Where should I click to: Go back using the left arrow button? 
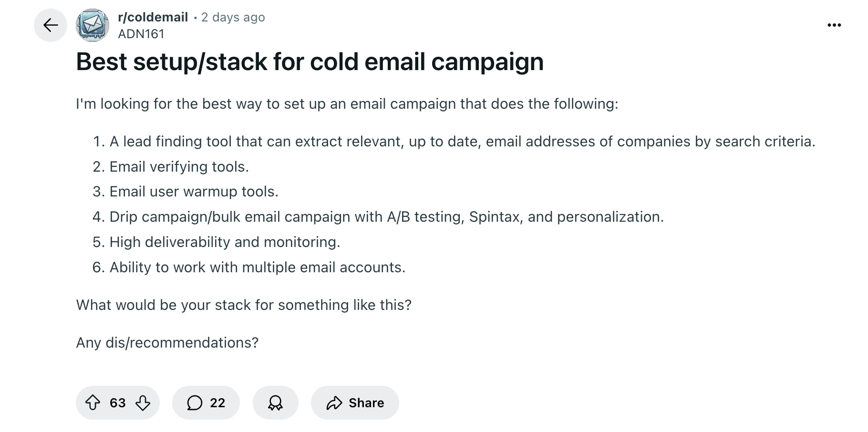[51, 25]
